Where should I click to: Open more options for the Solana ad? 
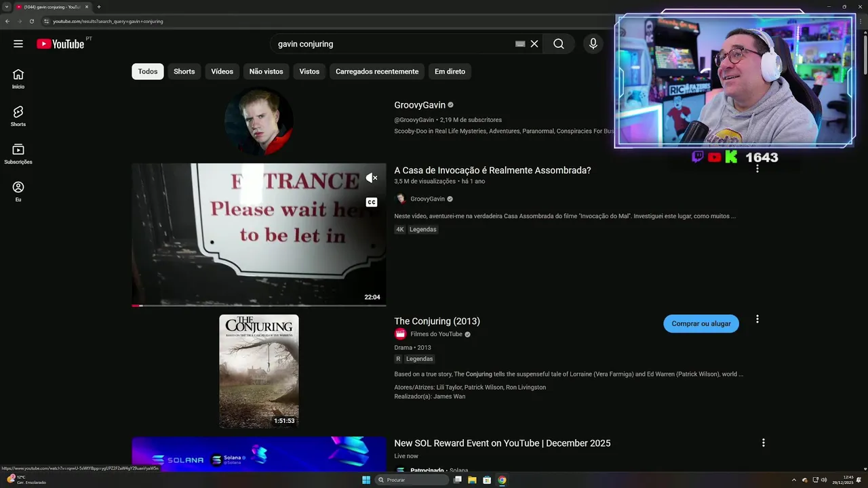click(x=764, y=443)
